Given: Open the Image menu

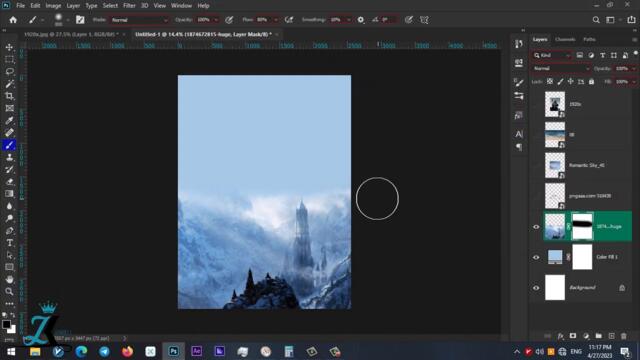Looking at the screenshot, I should 53,6.
